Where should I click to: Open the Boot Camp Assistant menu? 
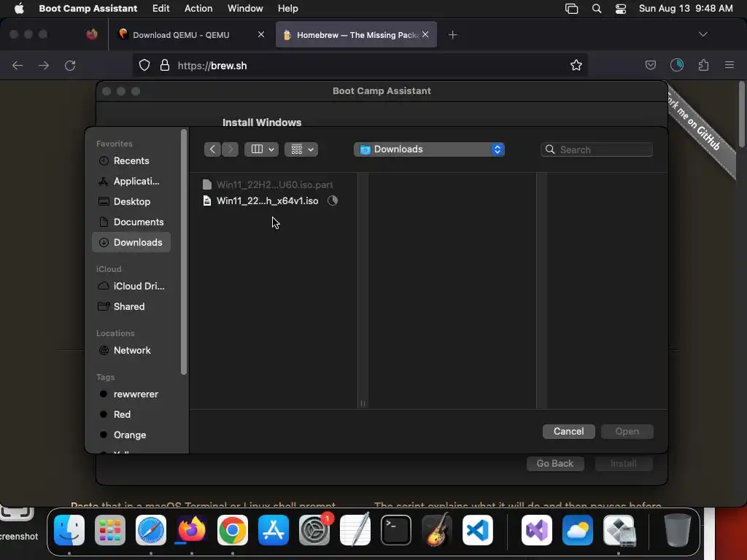coord(88,9)
